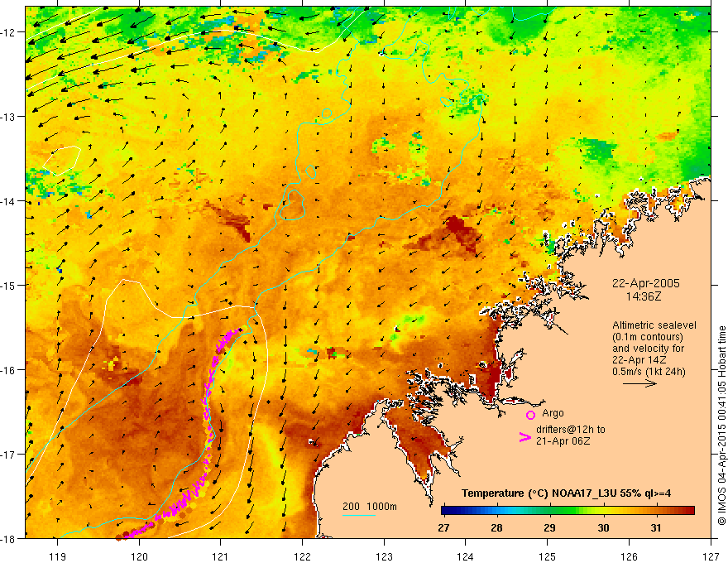
Task: Click colorbar tick label 30
Action: (x=603, y=527)
